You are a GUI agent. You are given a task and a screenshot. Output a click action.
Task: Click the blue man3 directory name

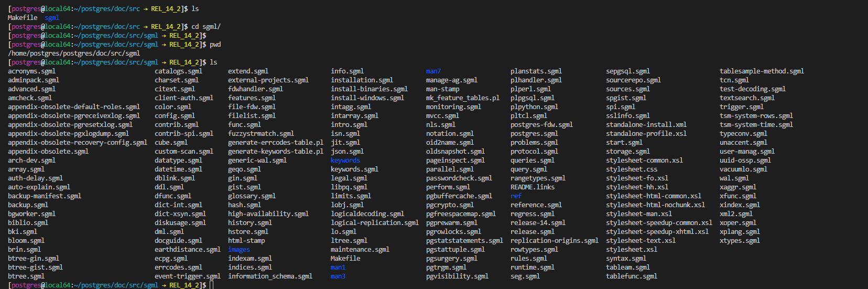338,276
